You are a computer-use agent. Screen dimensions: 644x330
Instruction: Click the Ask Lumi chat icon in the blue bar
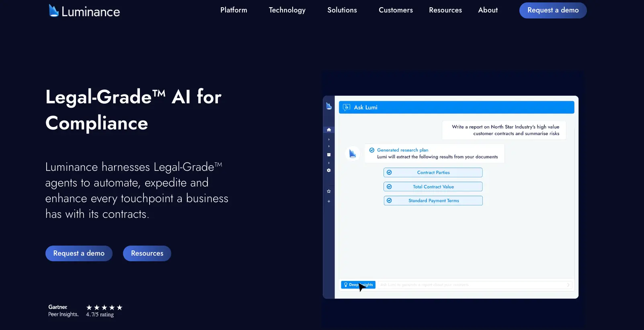pyautogui.click(x=347, y=107)
